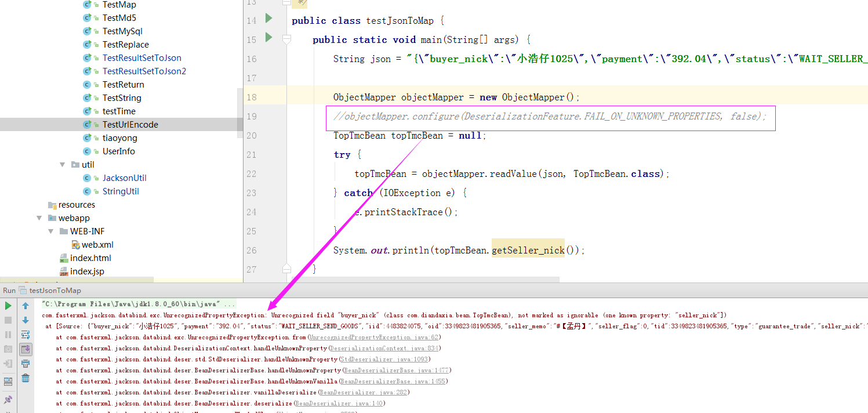This screenshot has width=868, height=413.
Task: Navigate down the stack trace with blue down arrow
Action: point(25,320)
